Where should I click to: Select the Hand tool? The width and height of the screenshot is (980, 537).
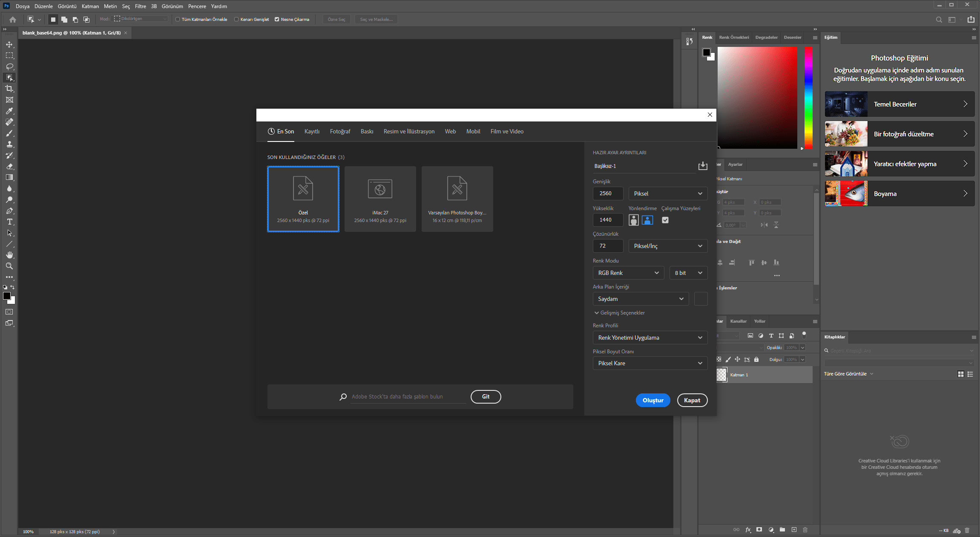[9, 255]
